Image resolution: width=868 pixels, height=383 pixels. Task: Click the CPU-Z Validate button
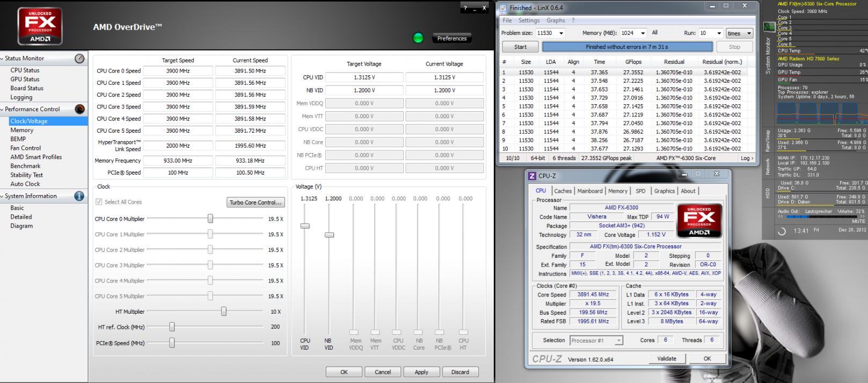667,359
